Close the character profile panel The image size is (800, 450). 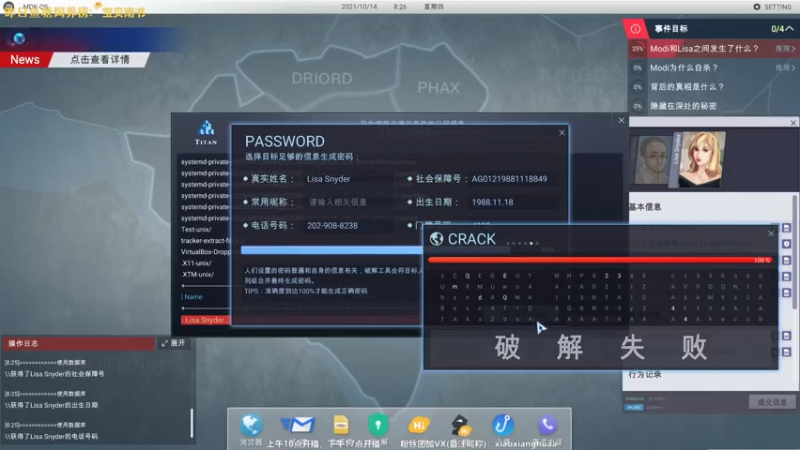click(x=793, y=123)
